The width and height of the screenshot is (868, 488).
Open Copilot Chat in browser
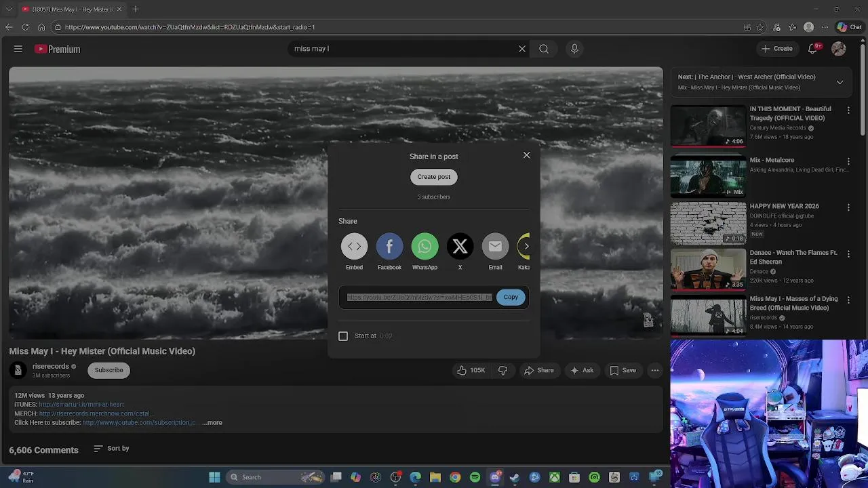[x=849, y=27]
